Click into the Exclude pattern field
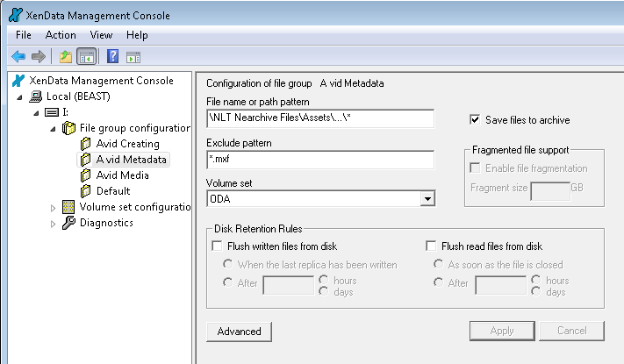624x364 pixels. point(320,160)
